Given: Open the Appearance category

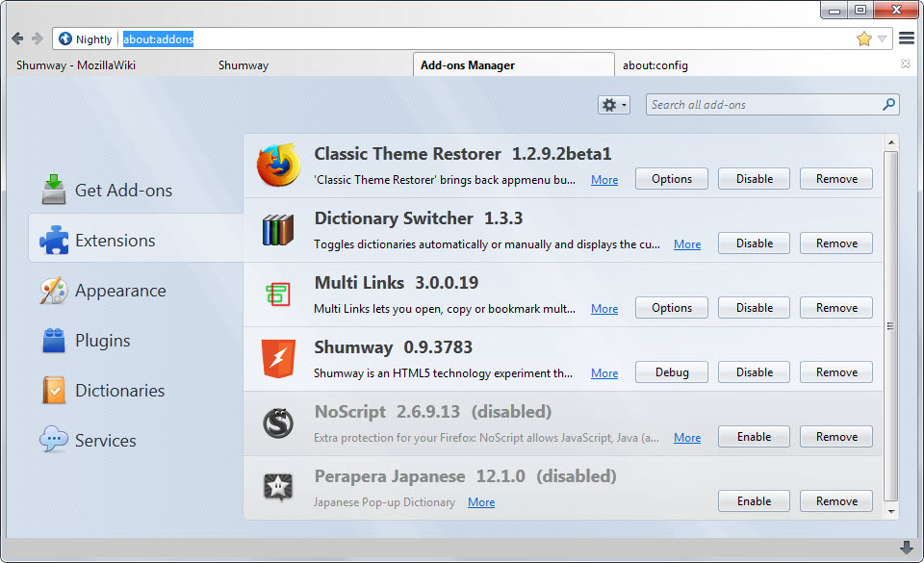Looking at the screenshot, I should (x=104, y=291).
